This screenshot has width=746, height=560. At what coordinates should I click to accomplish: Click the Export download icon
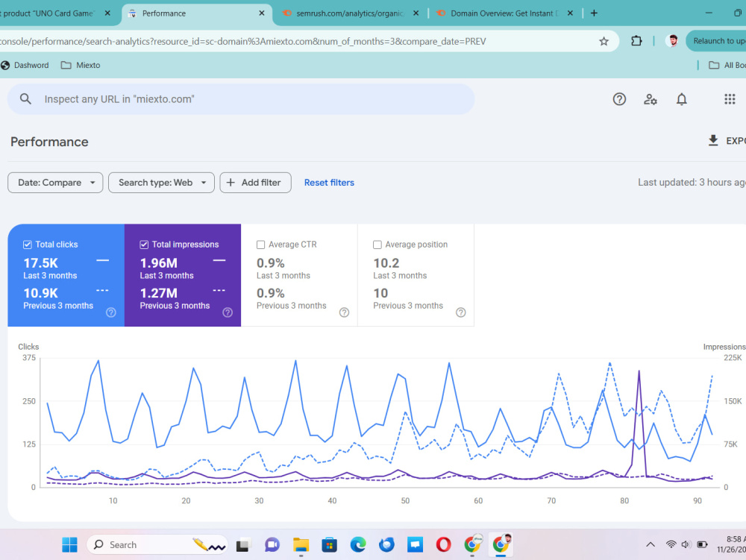(x=712, y=140)
